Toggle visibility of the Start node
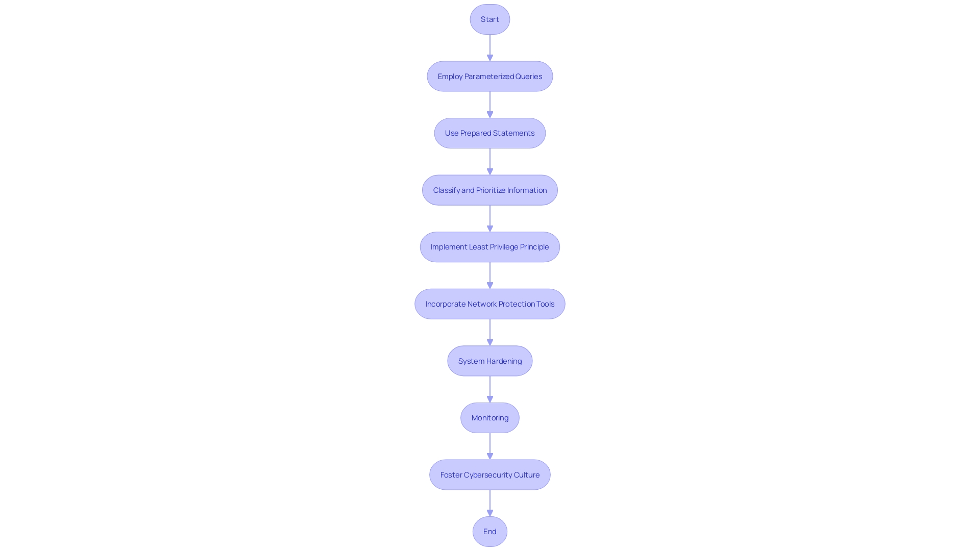The image size is (980, 551). point(490,19)
